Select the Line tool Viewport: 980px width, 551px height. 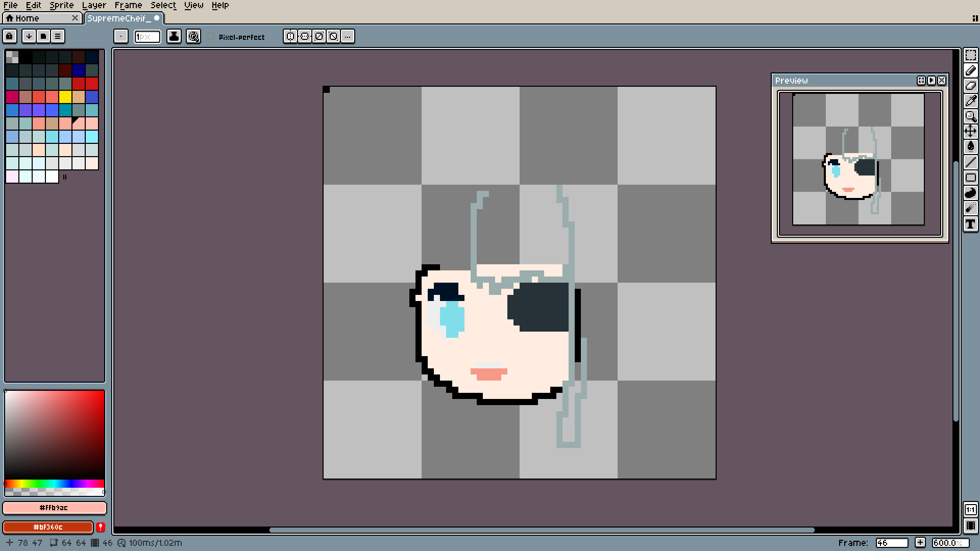pos(970,162)
